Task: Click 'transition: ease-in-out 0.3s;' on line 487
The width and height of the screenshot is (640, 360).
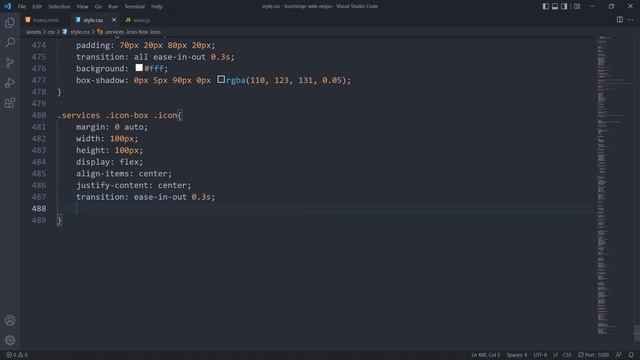Action: pos(145,197)
